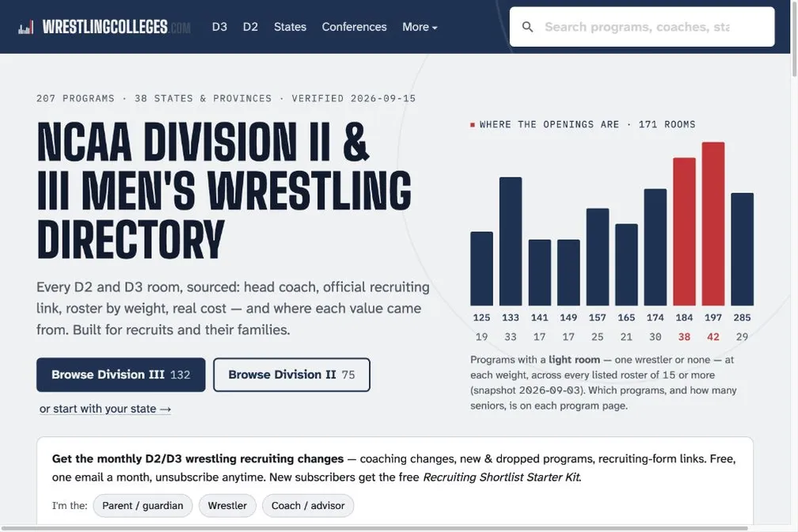Click 'Recruiting Shortlist Starter Kit' italic text
Image resolution: width=798 pixels, height=532 pixels.
502,477
